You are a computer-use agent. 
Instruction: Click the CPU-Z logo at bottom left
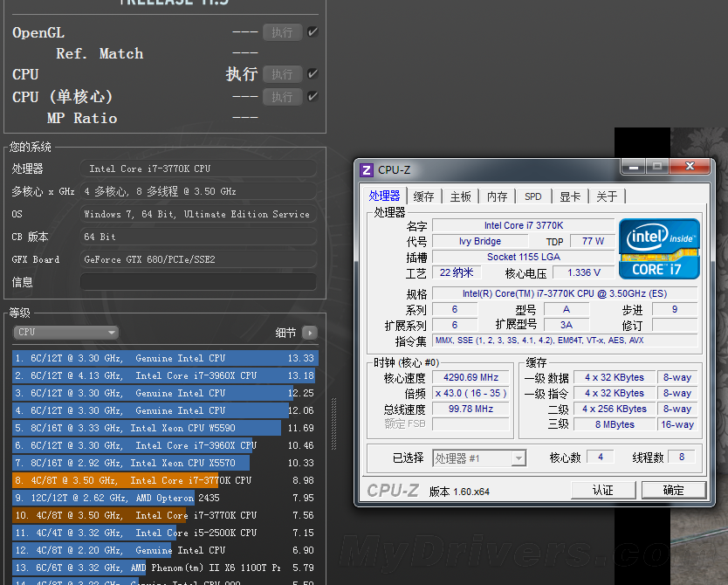click(x=395, y=491)
